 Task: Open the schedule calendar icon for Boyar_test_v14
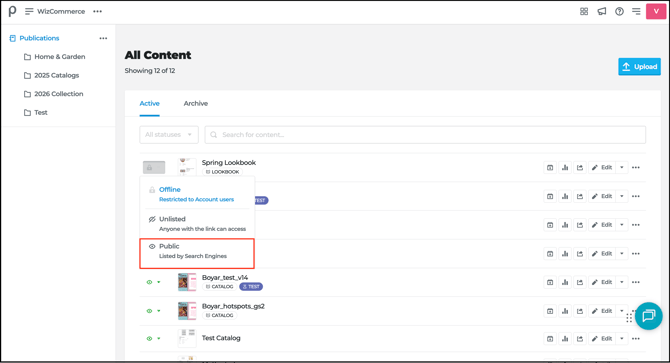[x=550, y=282]
